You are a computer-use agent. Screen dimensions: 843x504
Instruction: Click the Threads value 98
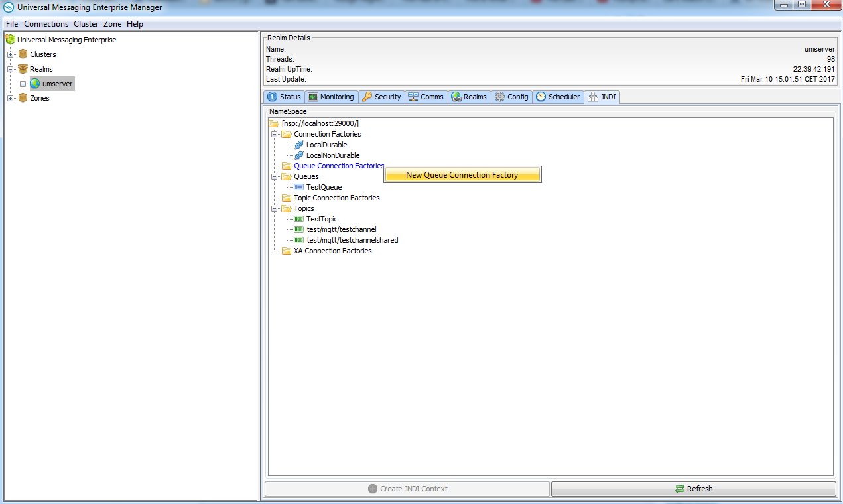tap(831, 59)
